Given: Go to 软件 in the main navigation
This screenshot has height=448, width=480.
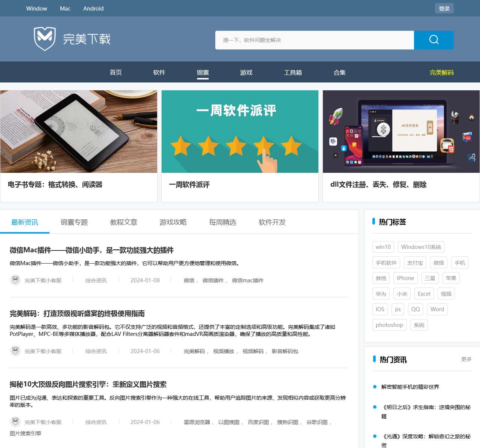Looking at the screenshot, I should (x=159, y=72).
